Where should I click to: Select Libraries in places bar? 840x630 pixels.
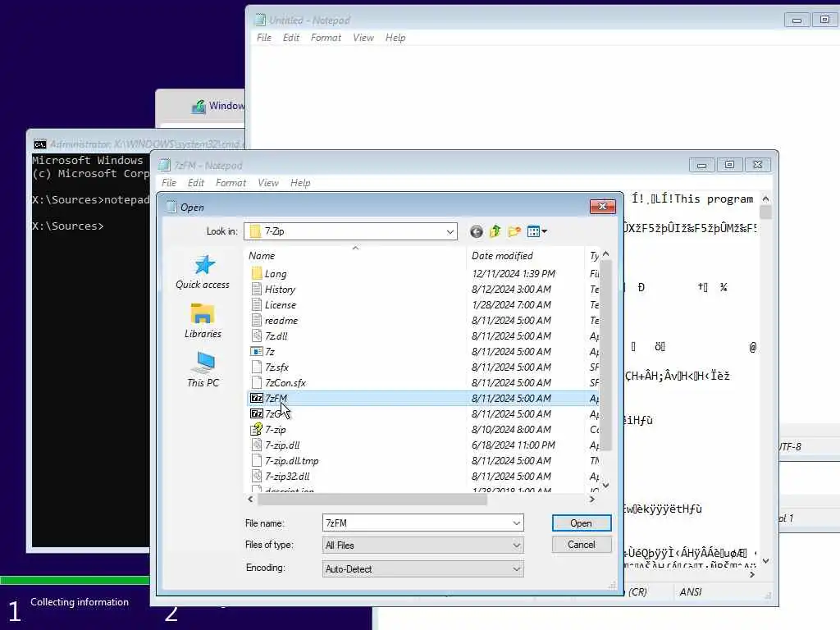coord(203,321)
